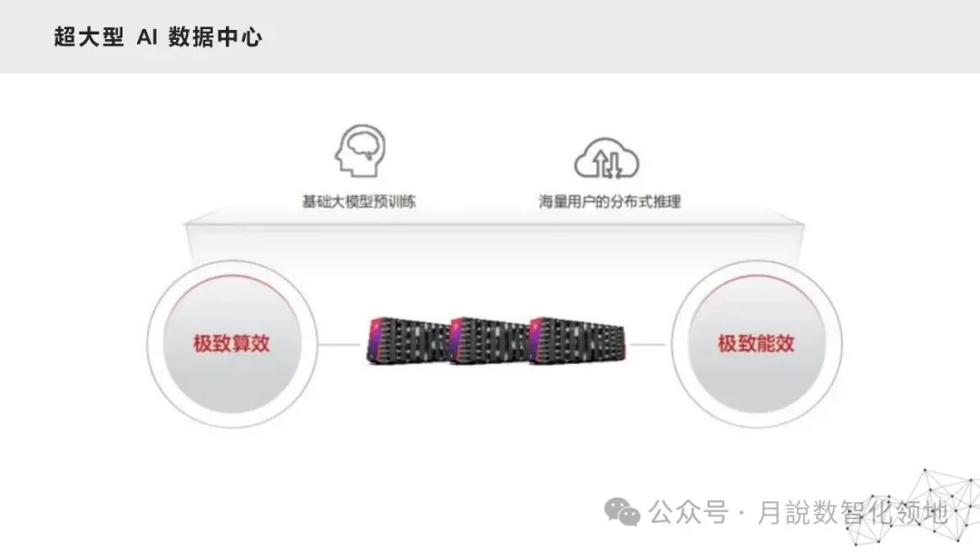Click the slide title 超大型 AI 数据中心
Viewport: 980px width, 552px height.
click(158, 37)
